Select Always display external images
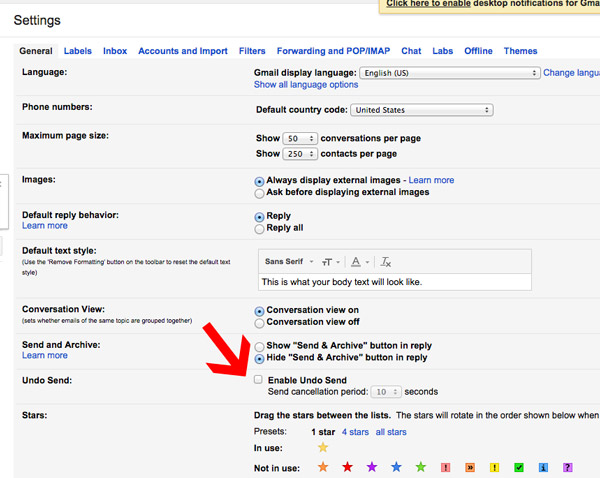Screen dimensions: 600x478 (259, 181)
